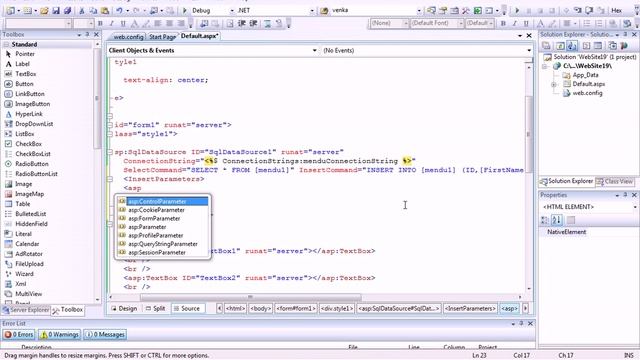Toggle Underline in the right formatting toolbar
The width and height of the screenshot is (640, 360).
(x=526, y=24)
